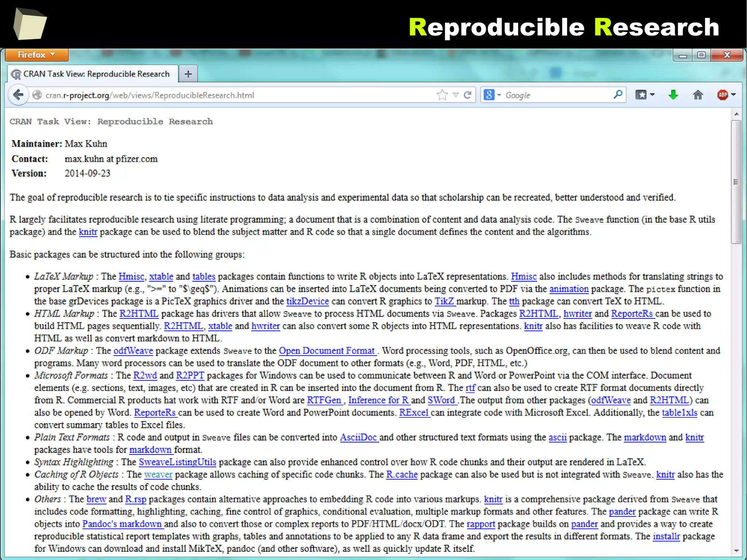747x560 pixels.
Task: Open the Adblock Plus ABP icon
Action: (x=722, y=95)
